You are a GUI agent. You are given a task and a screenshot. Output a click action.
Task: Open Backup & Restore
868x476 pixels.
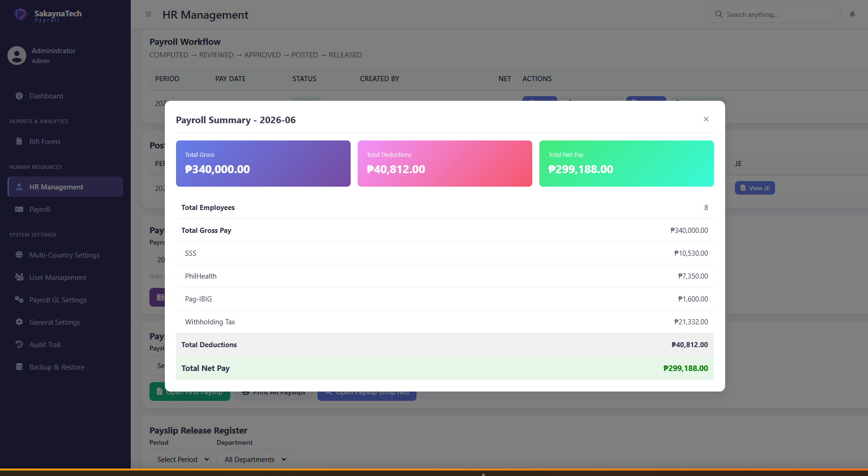65,367
